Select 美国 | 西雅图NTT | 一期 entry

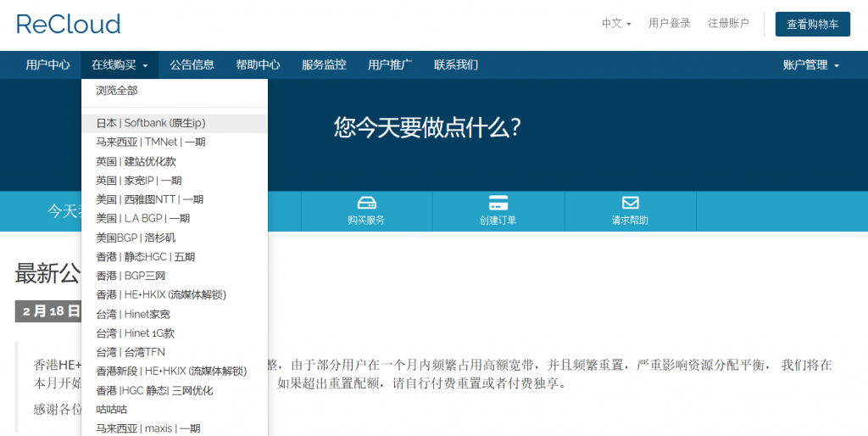coord(175,199)
